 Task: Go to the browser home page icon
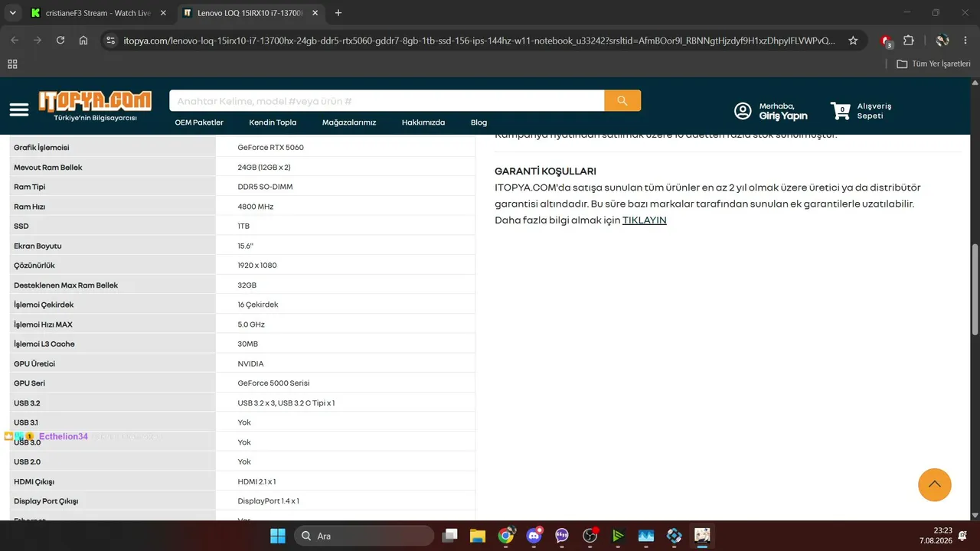point(83,41)
